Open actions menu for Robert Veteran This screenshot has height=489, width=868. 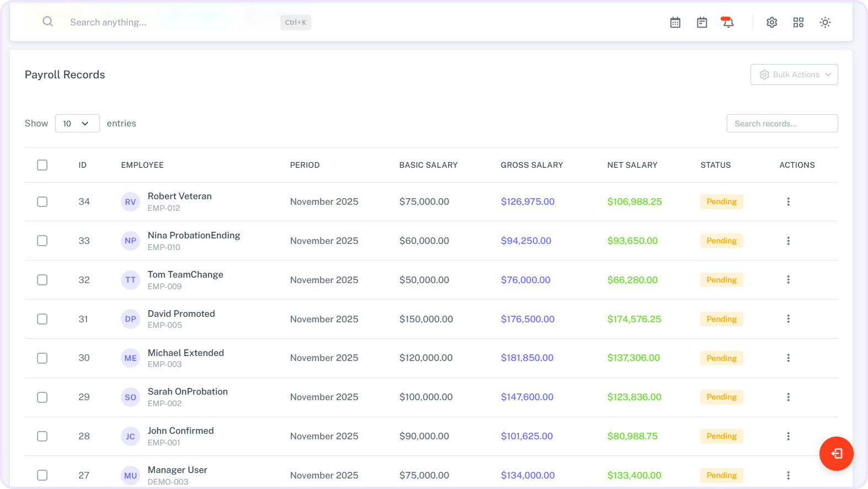click(788, 202)
